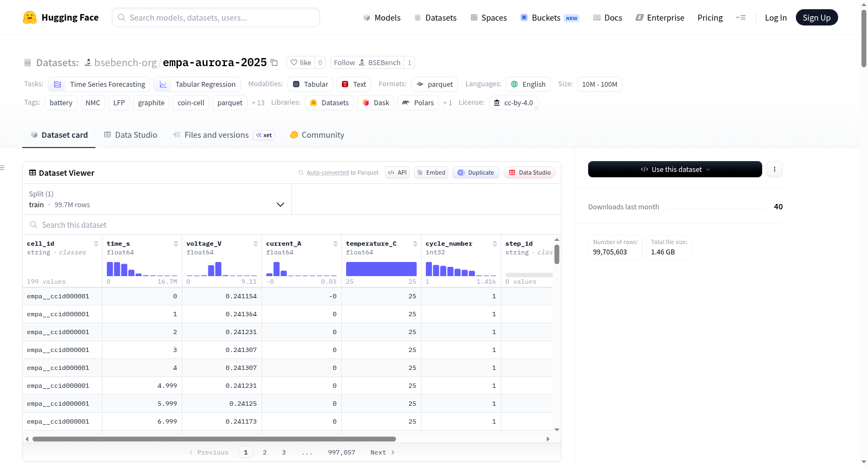Click the Log In link
868x467 pixels.
(776, 17)
